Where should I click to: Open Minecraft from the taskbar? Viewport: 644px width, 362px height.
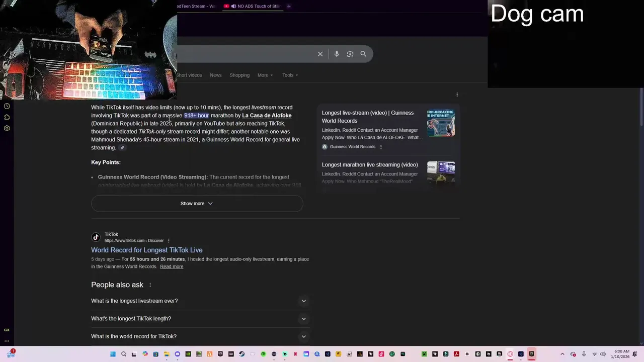point(424,354)
